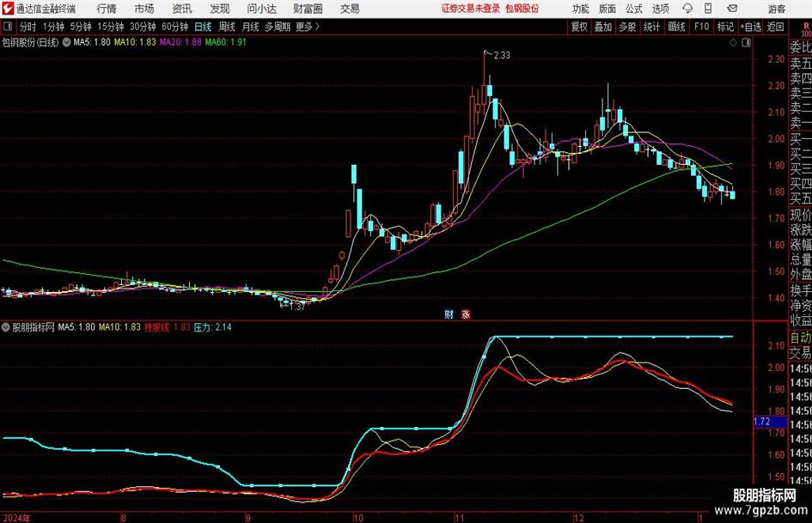Open the 市场 menu
The width and height of the screenshot is (812, 523).
coord(144,9)
